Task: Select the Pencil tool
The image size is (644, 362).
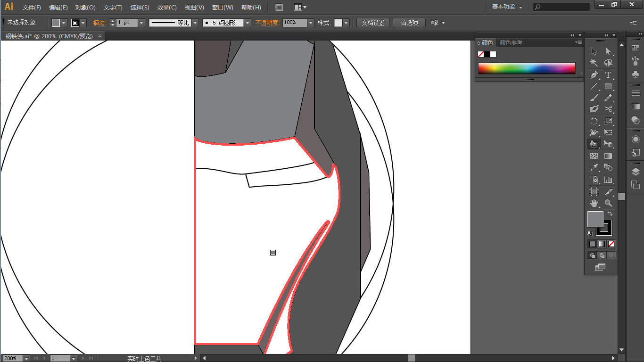Action: [608, 98]
